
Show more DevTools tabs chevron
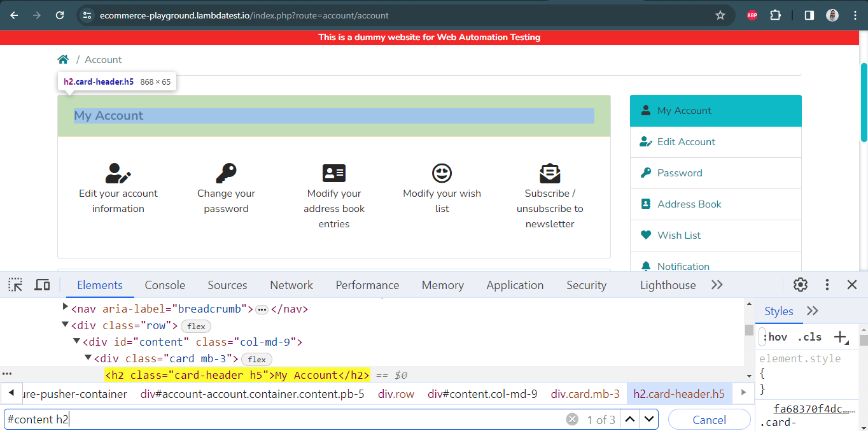(x=717, y=285)
